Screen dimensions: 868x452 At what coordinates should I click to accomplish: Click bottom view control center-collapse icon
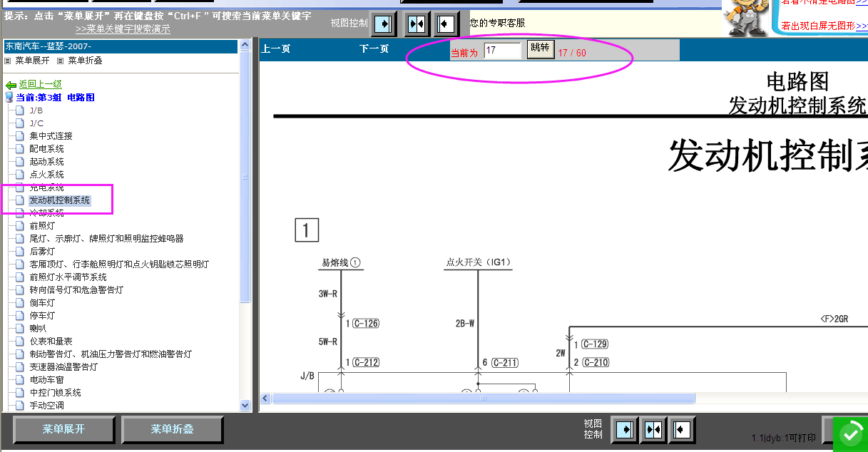coord(653,430)
